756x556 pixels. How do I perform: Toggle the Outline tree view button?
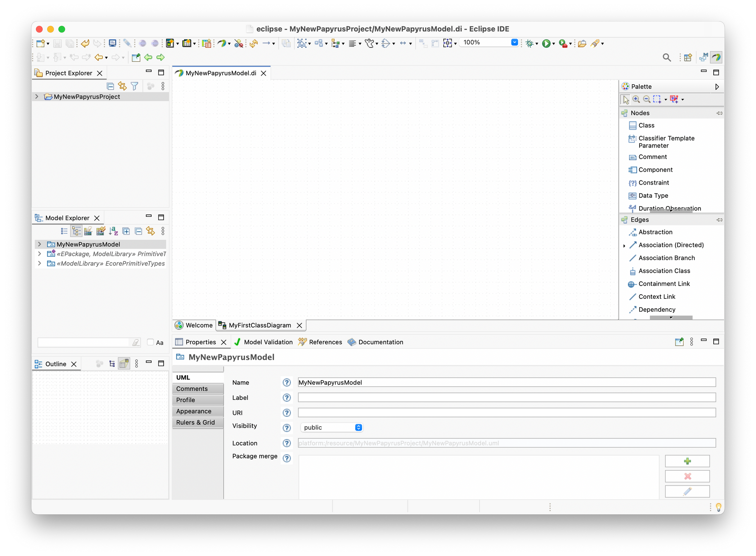(x=112, y=364)
